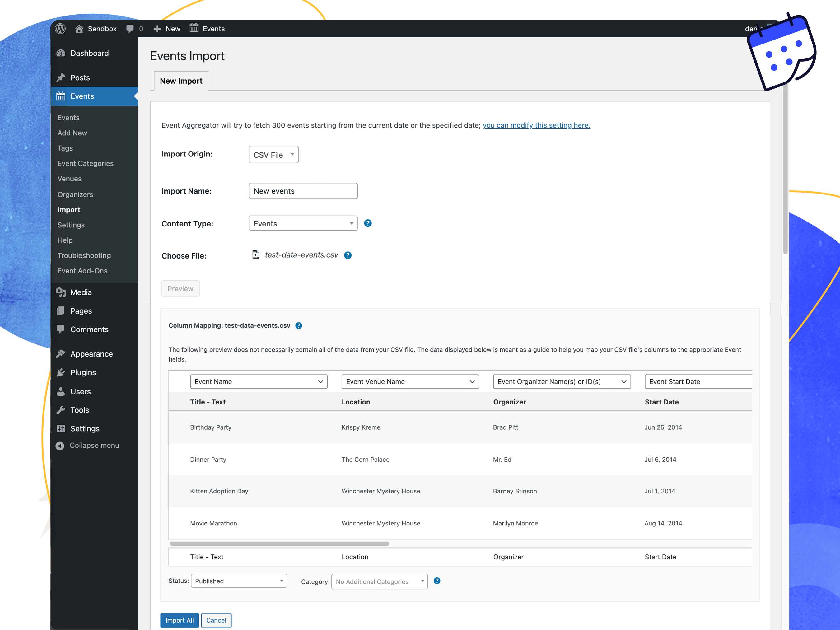Click the WordPress dashboard home icon
Image resolution: width=840 pixels, height=630 pixels.
[78, 28]
